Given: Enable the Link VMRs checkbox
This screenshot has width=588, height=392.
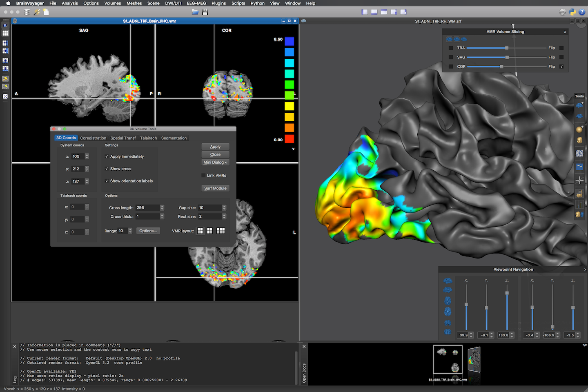Looking at the screenshot, I should (203, 175).
